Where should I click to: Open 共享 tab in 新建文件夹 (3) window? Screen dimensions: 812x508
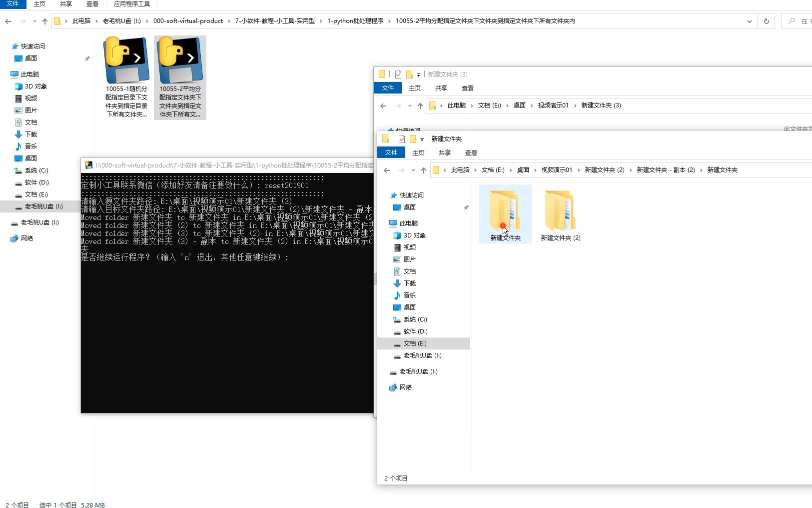tap(441, 88)
